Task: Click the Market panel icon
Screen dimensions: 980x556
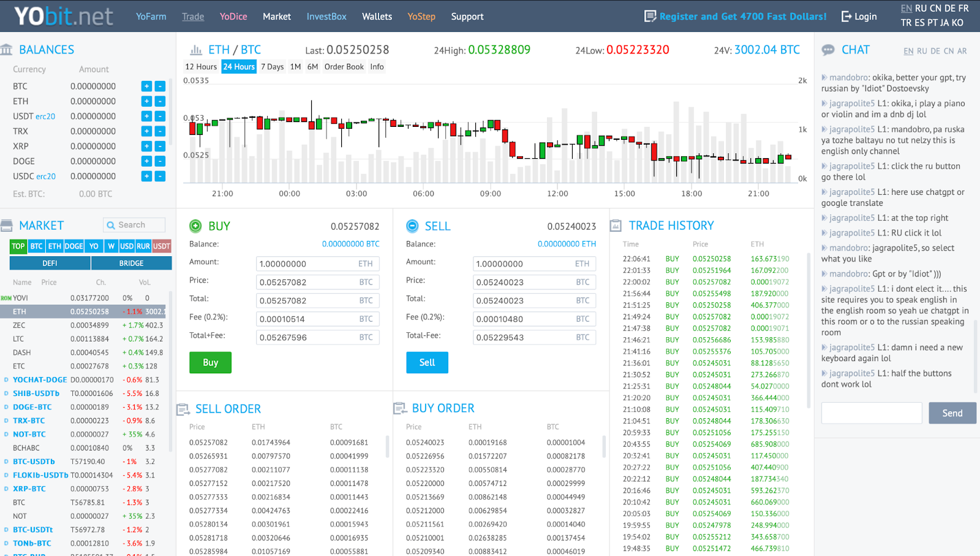Action: pyautogui.click(x=7, y=226)
